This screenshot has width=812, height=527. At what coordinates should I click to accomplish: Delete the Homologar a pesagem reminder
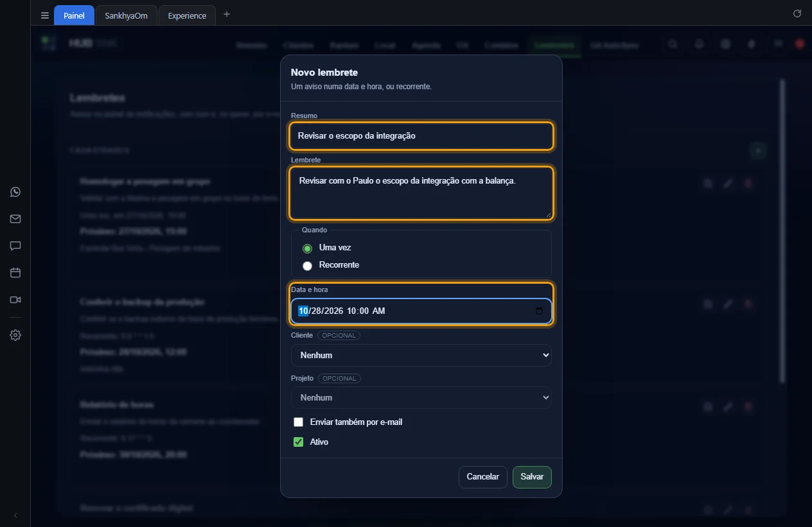748,184
